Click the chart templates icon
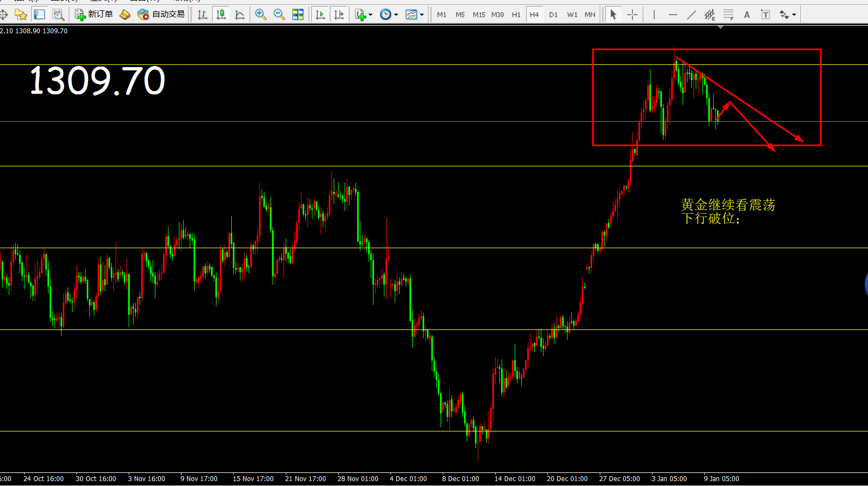The image size is (868, 486). click(412, 15)
